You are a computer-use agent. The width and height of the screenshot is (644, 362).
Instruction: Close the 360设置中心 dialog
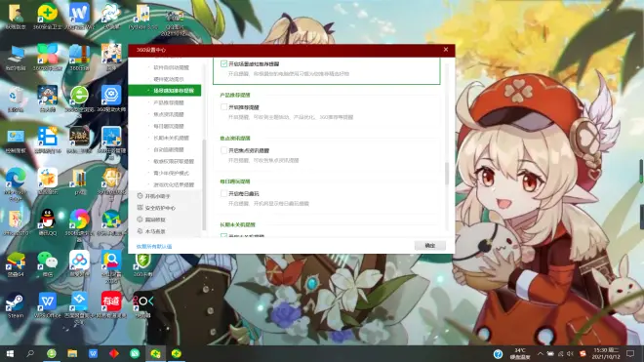[446, 50]
